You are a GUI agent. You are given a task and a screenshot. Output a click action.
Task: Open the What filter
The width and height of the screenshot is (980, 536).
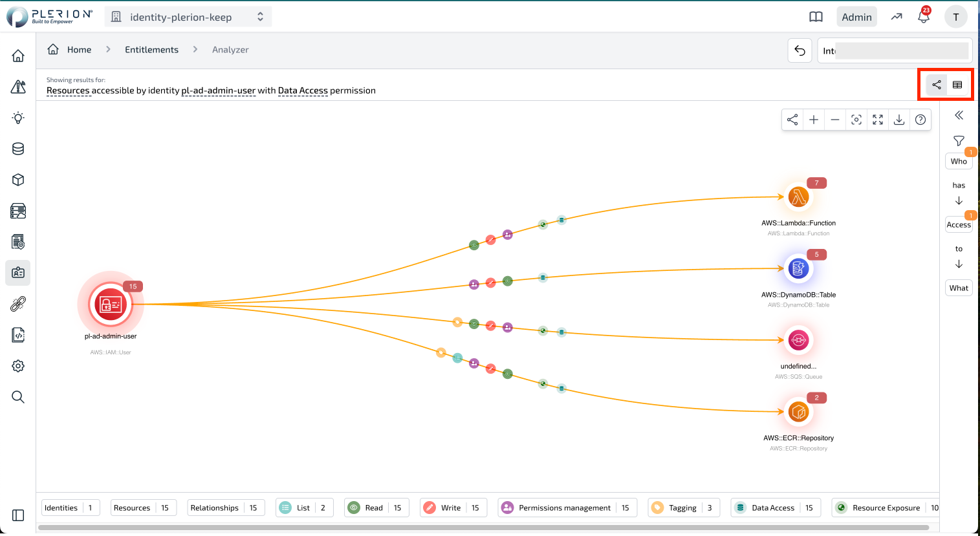(x=959, y=288)
